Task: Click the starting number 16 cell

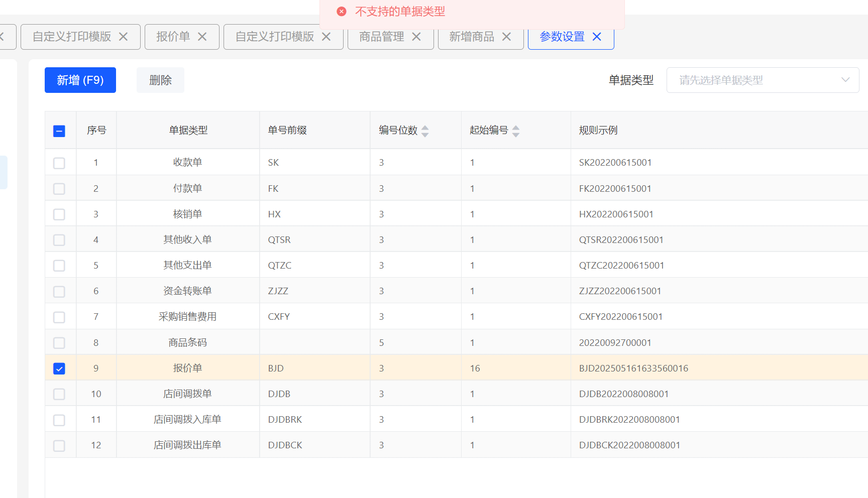Action: [516, 368]
